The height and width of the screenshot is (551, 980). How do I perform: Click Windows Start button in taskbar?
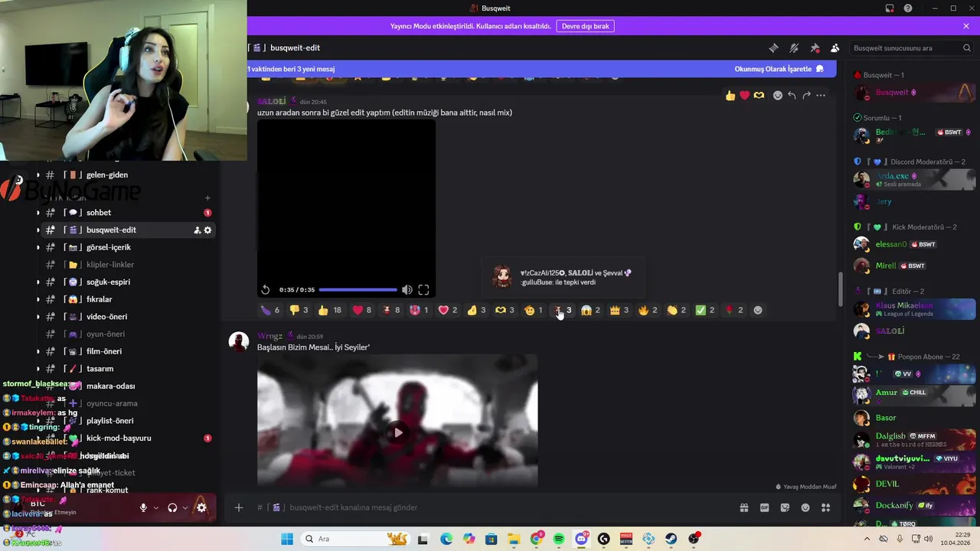click(x=287, y=539)
